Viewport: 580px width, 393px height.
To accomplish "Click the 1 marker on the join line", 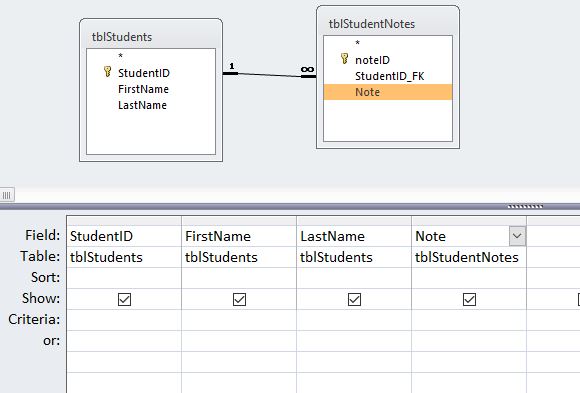I will pyautogui.click(x=232, y=66).
